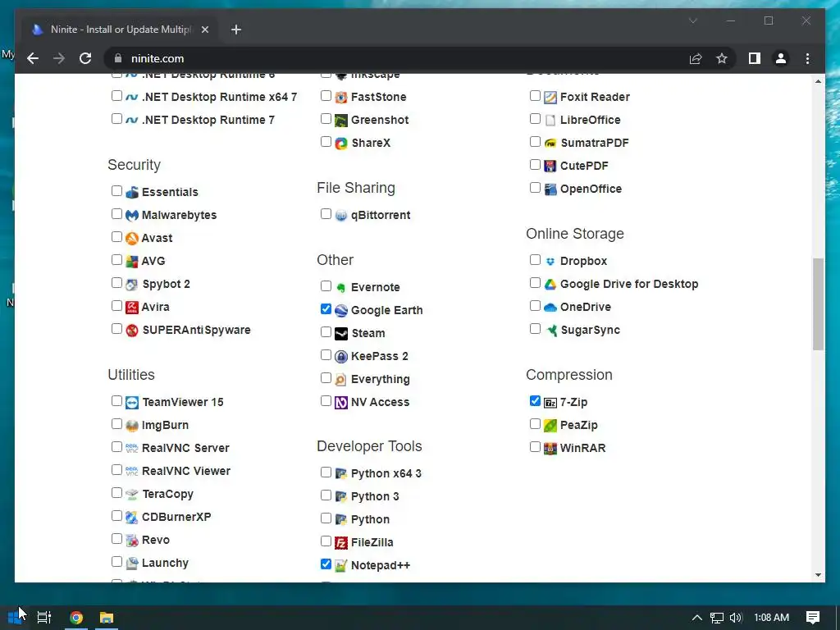Click the Dropbox icon
Image resolution: width=840 pixels, height=630 pixels.
tap(550, 262)
